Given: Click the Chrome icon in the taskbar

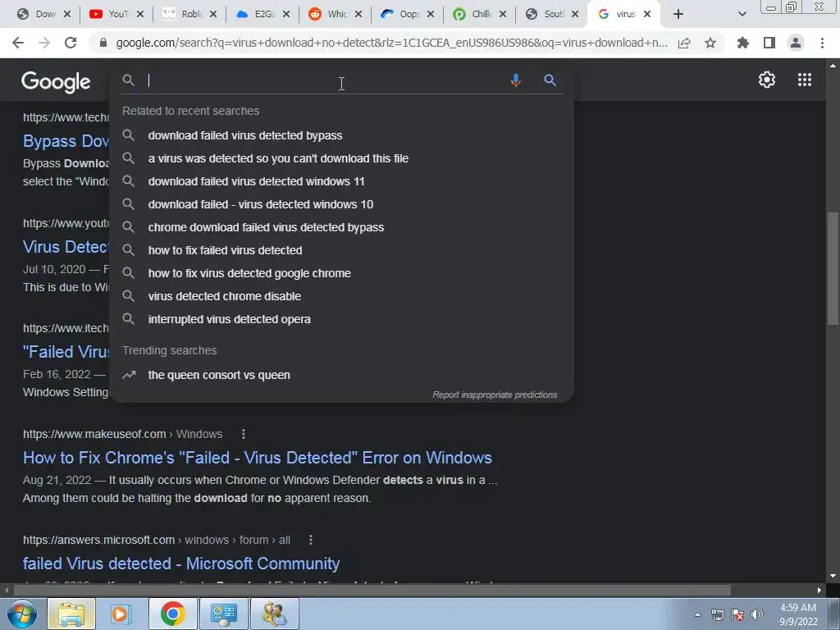Looking at the screenshot, I should (x=172, y=614).
